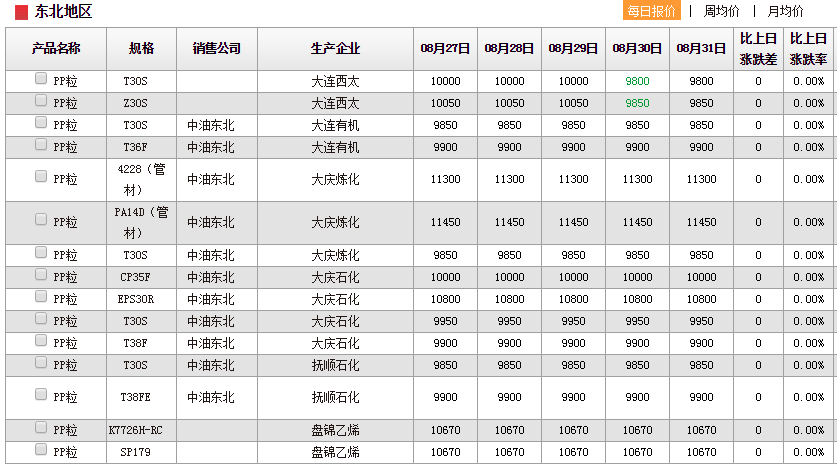
Task: Click 08月28日 price 10670 for K7726H-RC
Action: (x=509, y=430)
